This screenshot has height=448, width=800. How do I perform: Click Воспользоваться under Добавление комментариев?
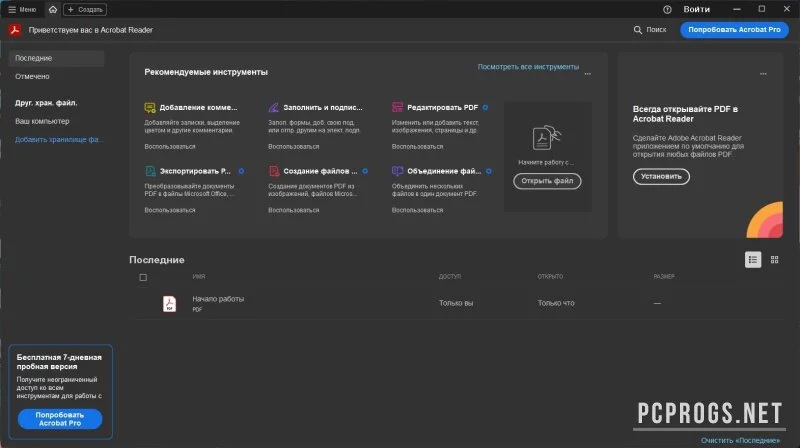pos(170,146)
